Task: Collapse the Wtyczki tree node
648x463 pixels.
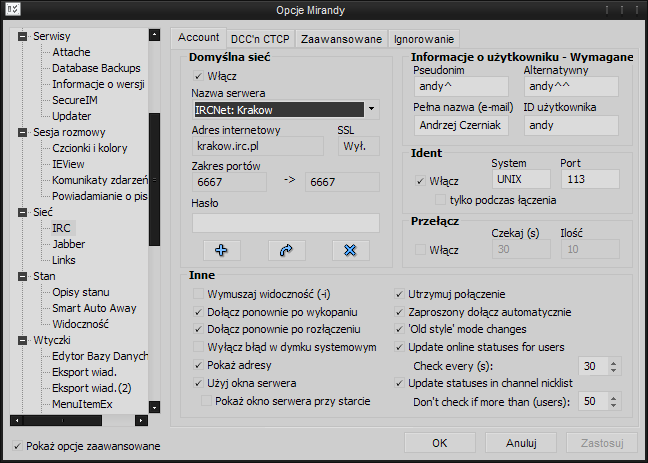Action: (22, 340)
